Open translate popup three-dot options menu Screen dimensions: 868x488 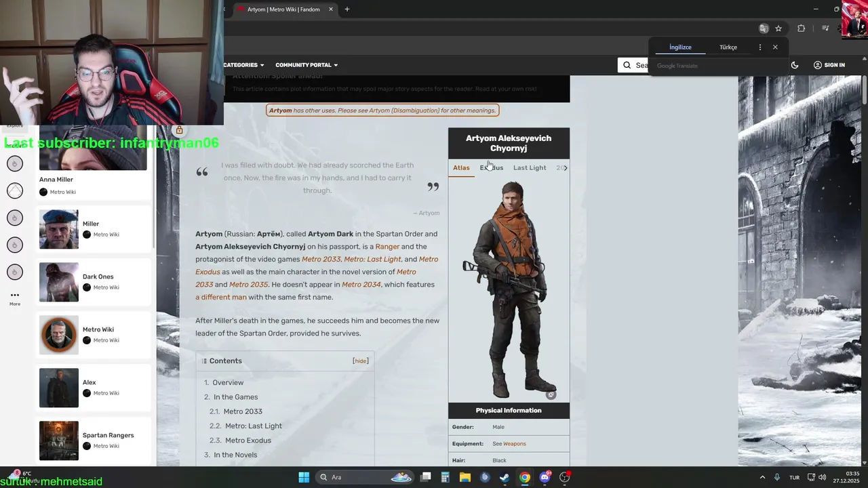click(x=759, y=47)
